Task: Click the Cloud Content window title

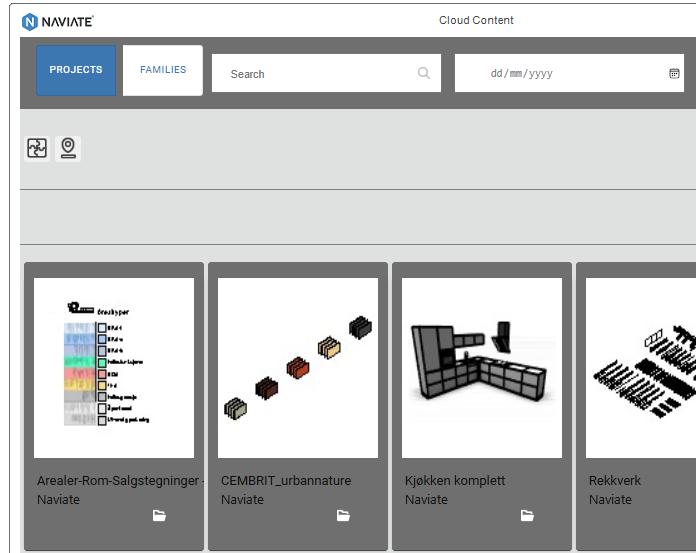Action: [x=476, y=20]
